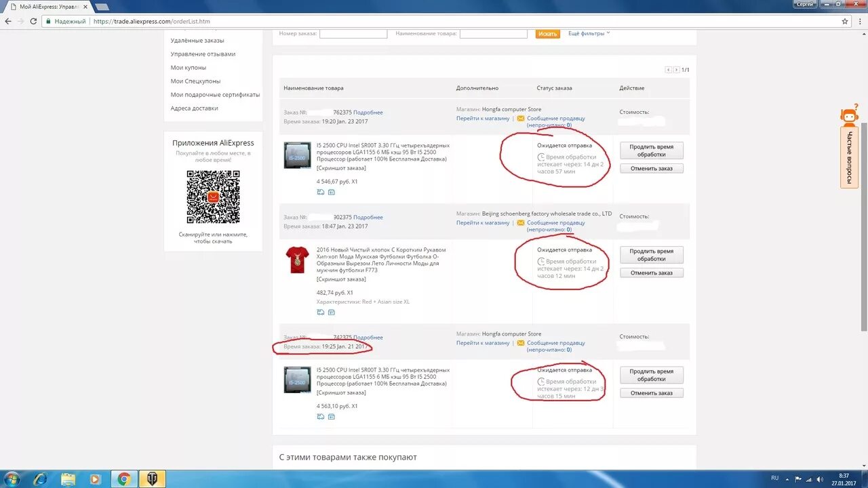The height and width of the screenshot is (488, 868).
Task: Open the I5 2500 CPU title, 4 563,10 руб
Action: pos(382,377)
